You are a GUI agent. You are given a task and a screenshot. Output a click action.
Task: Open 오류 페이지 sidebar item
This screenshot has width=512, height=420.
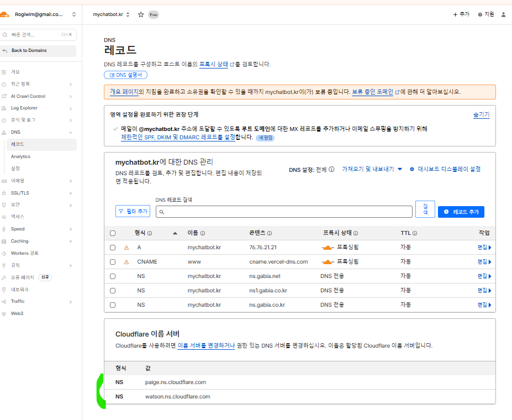click(23, 277)
